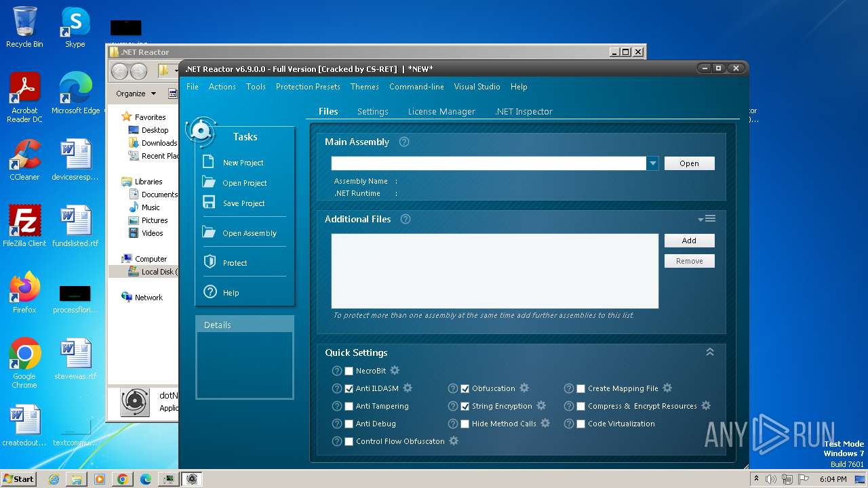868x488 pixels.
Task: Enable the Anti Debug checkbox
Action: (x=349, y=424)
